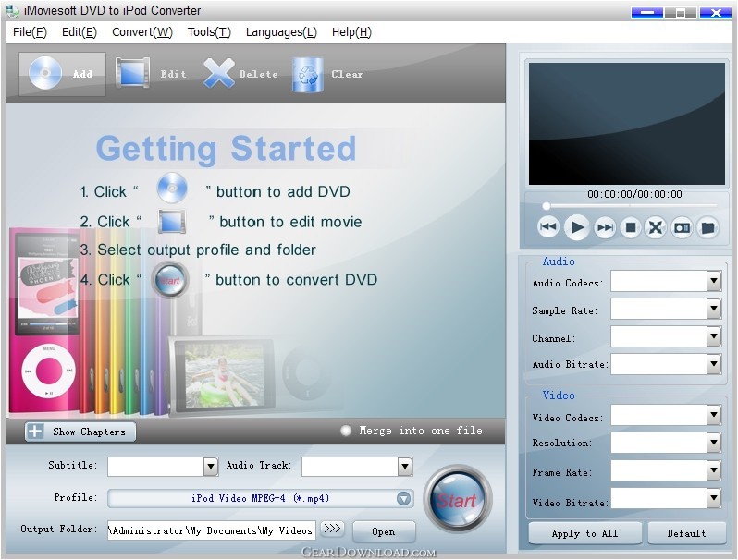Click the Clear recycle bin icon
Image resolution: width=738 pixels, height=560 pixels.
tap(307, 74)
